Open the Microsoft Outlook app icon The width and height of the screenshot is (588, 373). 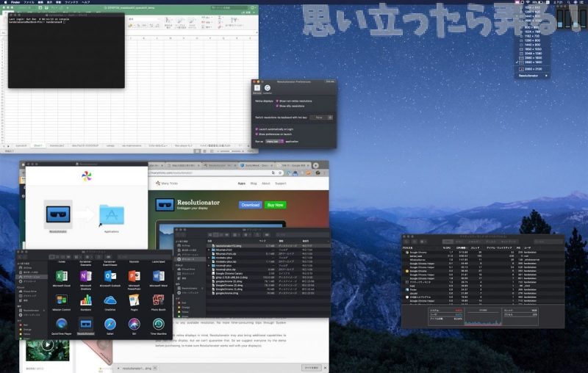click(x=110, y=276)
